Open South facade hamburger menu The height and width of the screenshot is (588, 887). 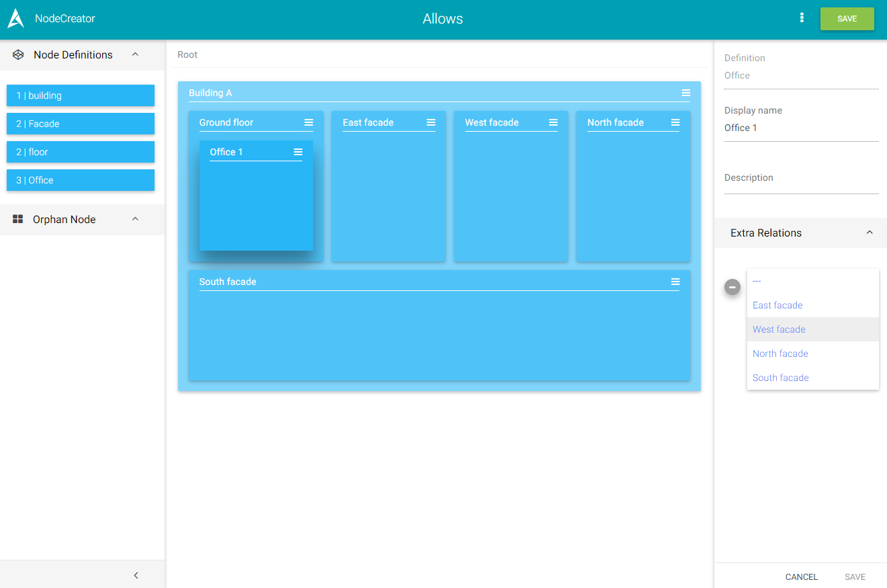click(675, 282)
